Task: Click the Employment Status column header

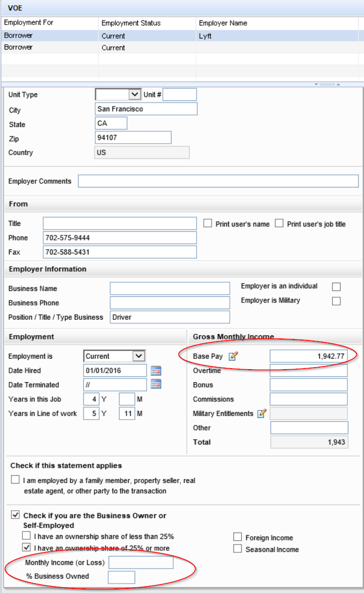Action: 147,23
